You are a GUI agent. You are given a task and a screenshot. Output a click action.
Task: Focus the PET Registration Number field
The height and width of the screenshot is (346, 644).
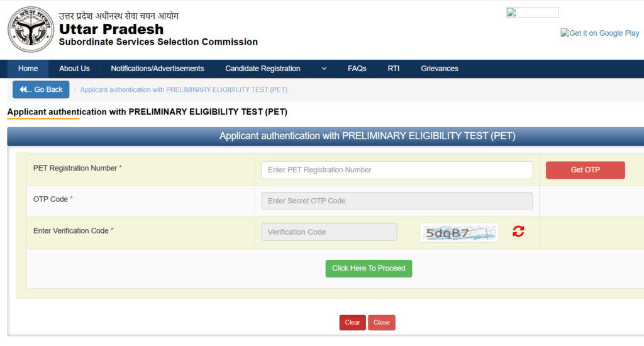click(397, 170)
